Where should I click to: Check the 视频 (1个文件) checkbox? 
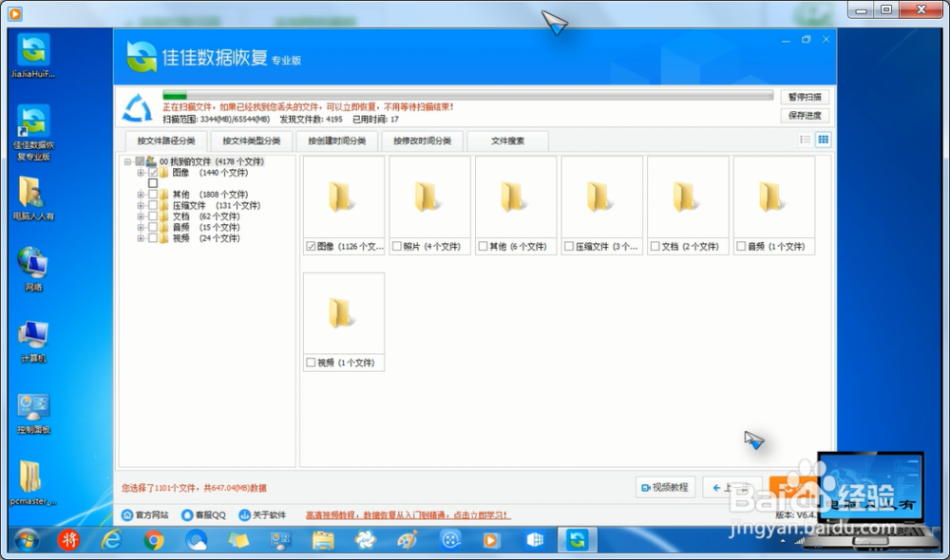311,363
